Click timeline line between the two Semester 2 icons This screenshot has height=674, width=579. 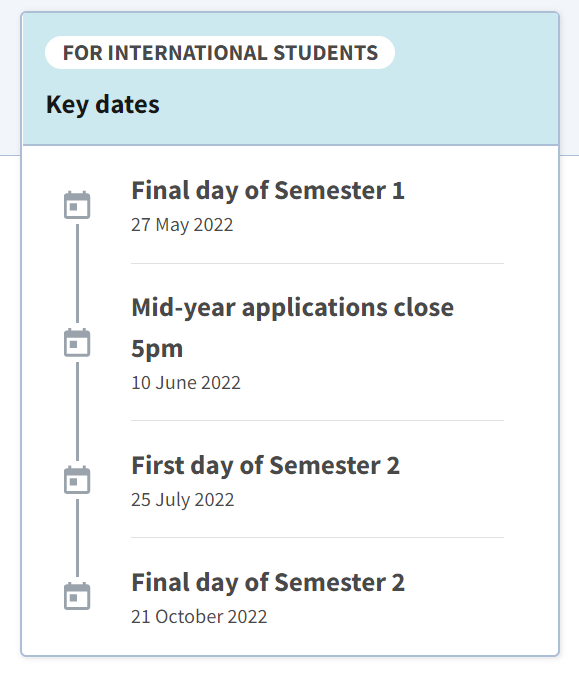[x=77, y=538]
